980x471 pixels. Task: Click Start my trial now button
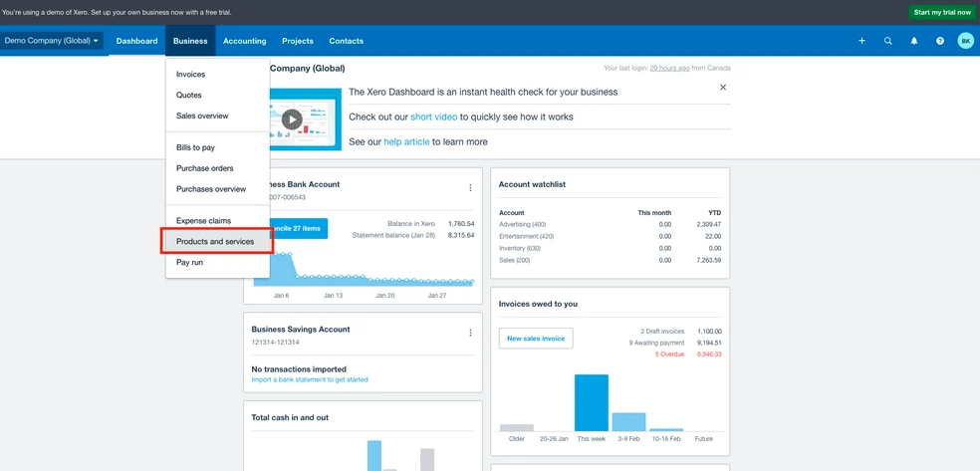(x=942, y=13)
